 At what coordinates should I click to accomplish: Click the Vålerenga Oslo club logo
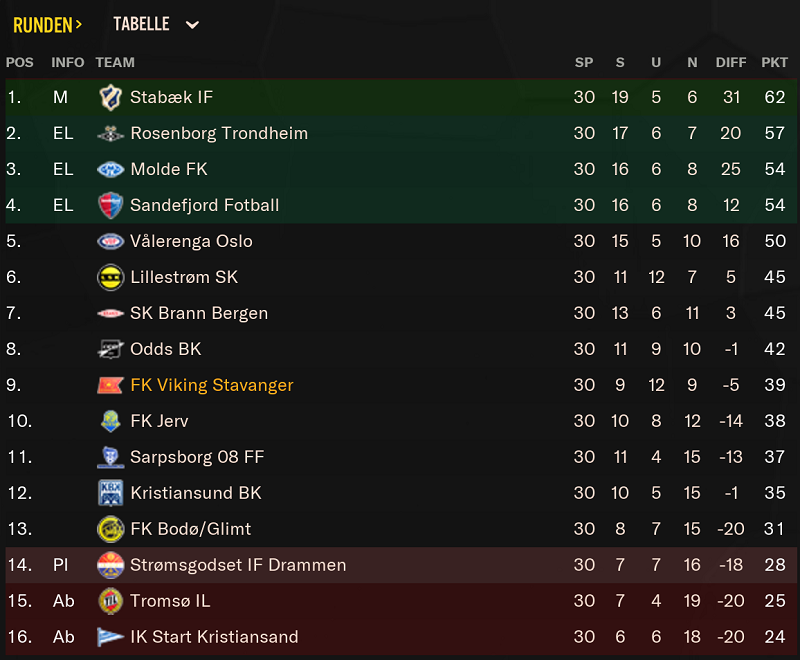[110, 241]
